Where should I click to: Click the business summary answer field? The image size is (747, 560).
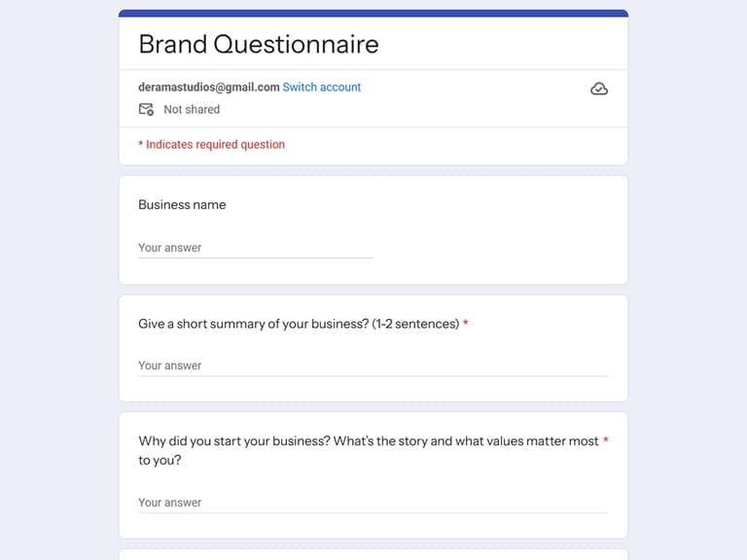[x=373, y=366]
